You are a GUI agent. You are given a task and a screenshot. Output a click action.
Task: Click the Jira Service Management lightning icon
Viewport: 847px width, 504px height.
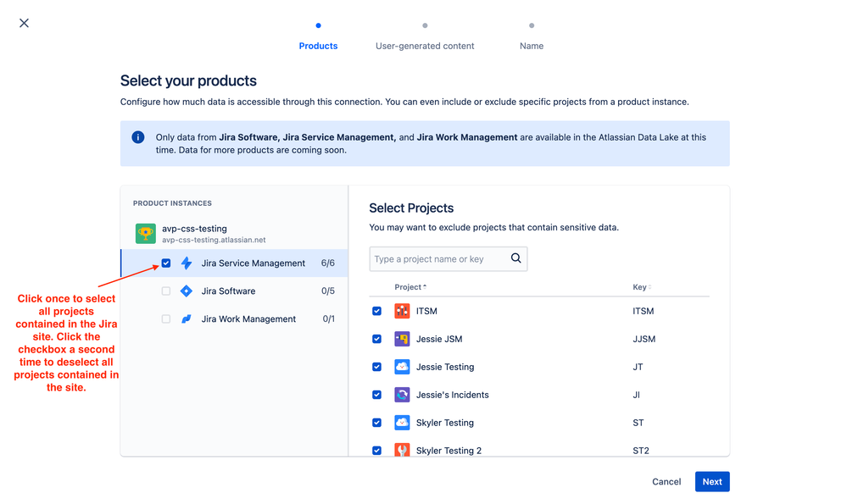[x=187, y=263]
